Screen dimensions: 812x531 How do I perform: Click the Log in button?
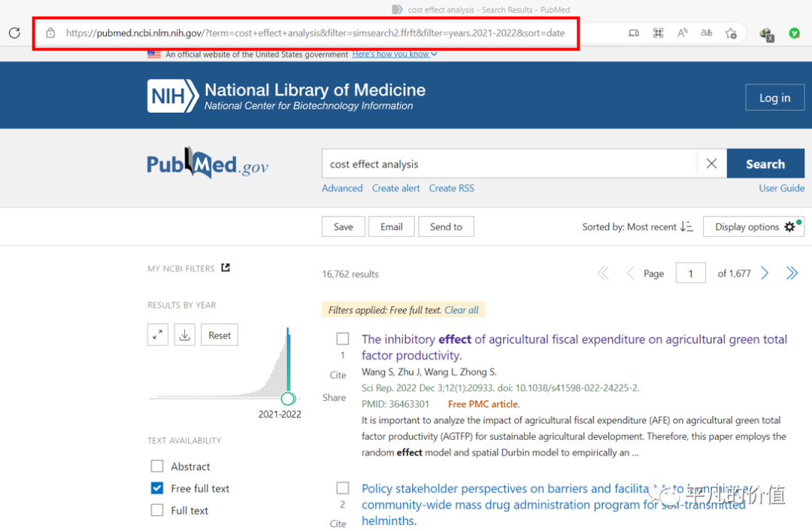pyautogui.click(x=774, y=97)
